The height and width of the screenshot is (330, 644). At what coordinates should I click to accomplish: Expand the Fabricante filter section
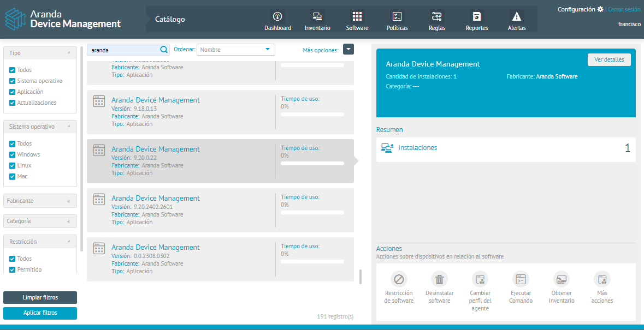pyautogui.click(x=40, y=201)
